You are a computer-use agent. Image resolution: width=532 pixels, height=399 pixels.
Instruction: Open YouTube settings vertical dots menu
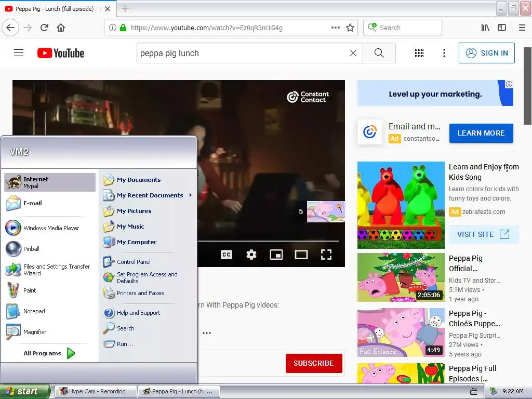tap(444, 53)
